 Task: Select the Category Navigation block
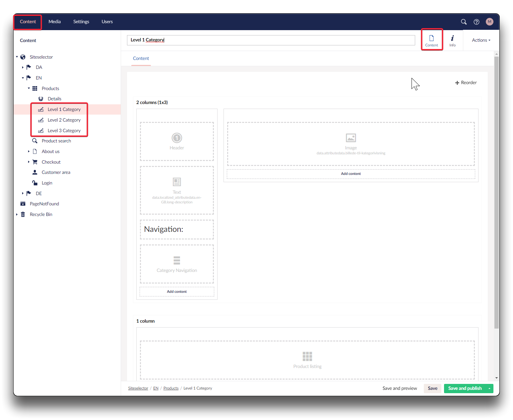[177, 264]
